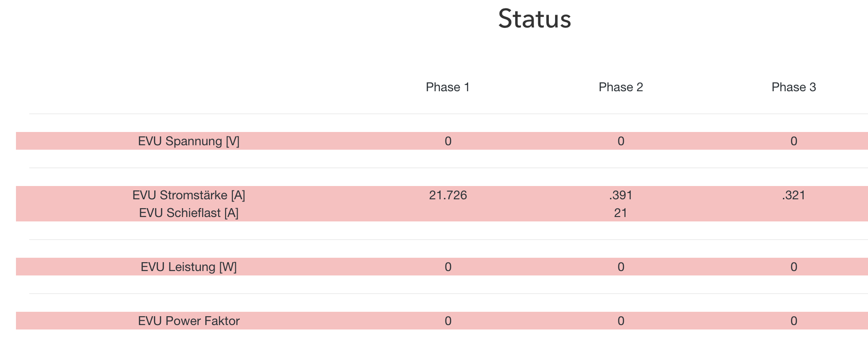The width and height of the screenshot is (868, 341).
Task: Select the .321 Stromstärke value
Action: tap(794, 195)
